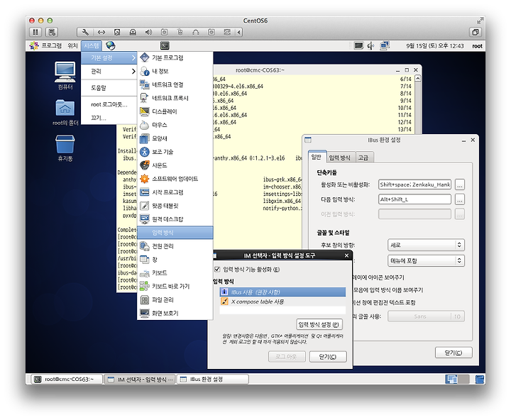Click the snapshot icon beside the pause button
The image size is (511, 420).
[x=52, y=32]
